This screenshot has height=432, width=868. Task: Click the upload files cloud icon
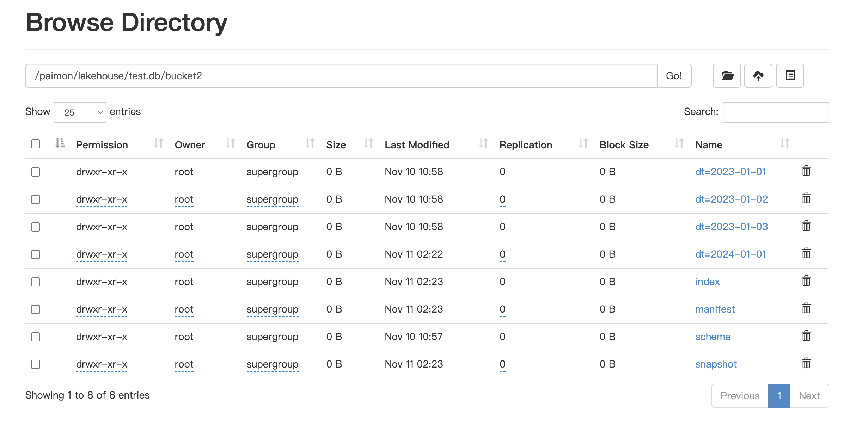758,76
